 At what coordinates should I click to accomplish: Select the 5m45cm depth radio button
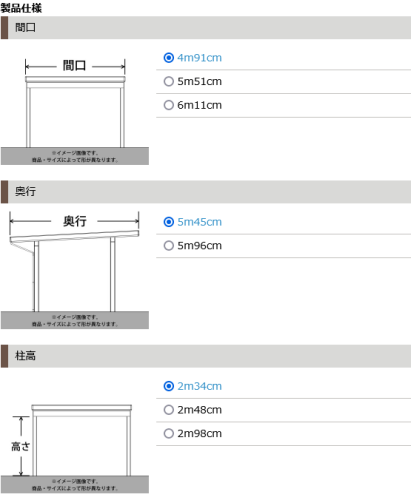[169, 222]
